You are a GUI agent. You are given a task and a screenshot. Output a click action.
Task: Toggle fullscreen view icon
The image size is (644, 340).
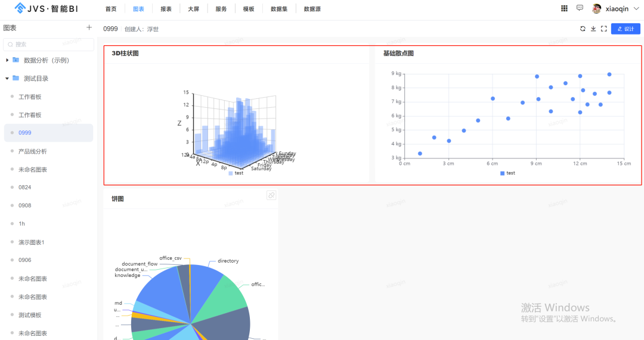pyautogui.click(x=603, y=29)
